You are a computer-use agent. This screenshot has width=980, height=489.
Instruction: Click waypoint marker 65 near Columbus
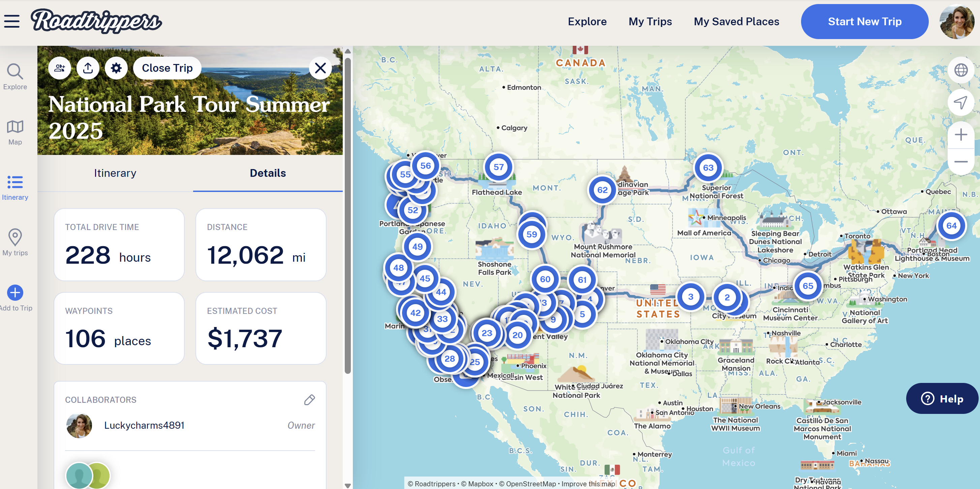pyautogui.click(x=808, y=286)
